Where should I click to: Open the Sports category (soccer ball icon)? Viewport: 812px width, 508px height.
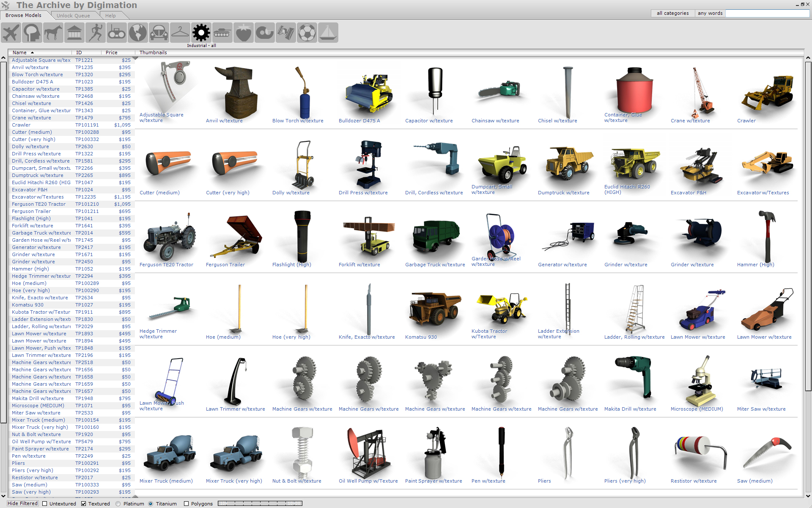coord(307,33)
